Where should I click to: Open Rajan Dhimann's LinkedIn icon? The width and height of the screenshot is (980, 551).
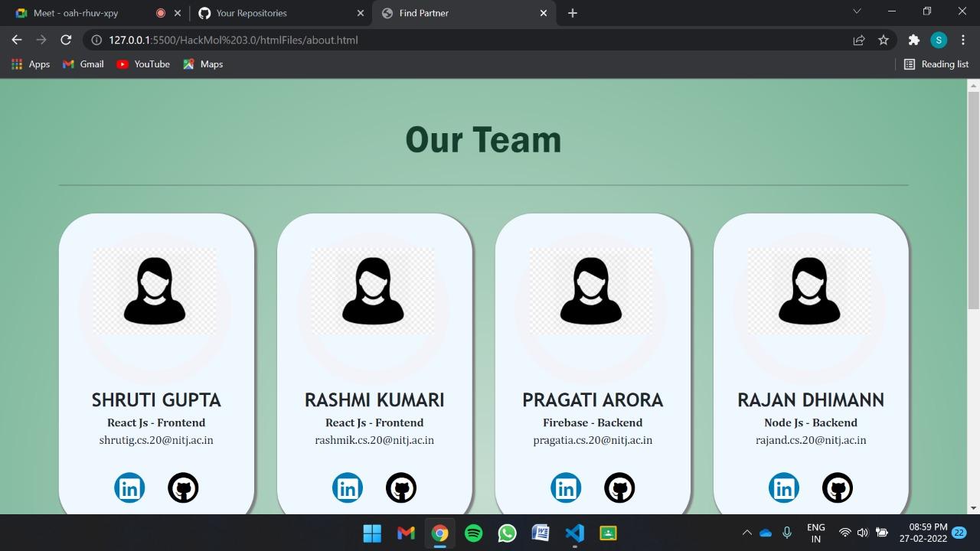(x=784, y=487)
